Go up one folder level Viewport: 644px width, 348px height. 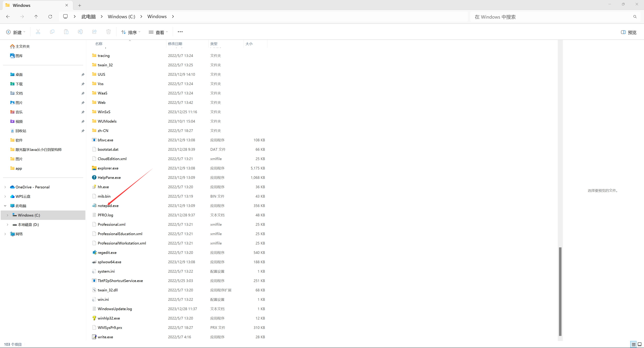click(x=36, y=16)
